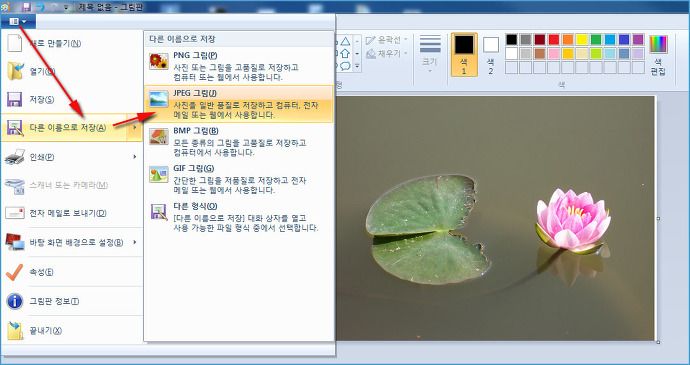The width and height of the screenshot is (690, 365).
Task: Save as JPEG 그림(J)
Action: tap(239, 104)
